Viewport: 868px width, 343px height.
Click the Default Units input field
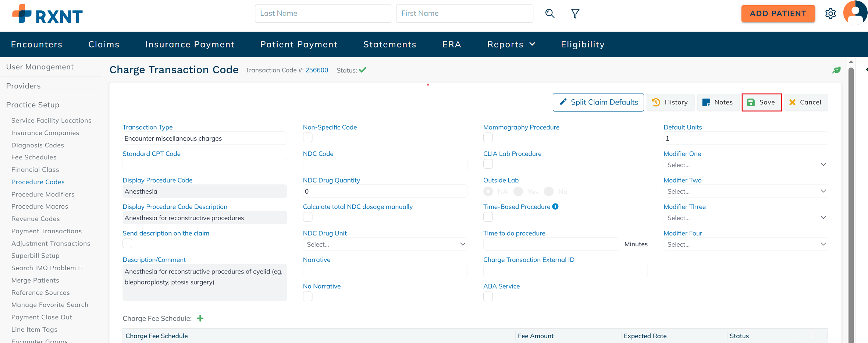click(x=746, y=138)
